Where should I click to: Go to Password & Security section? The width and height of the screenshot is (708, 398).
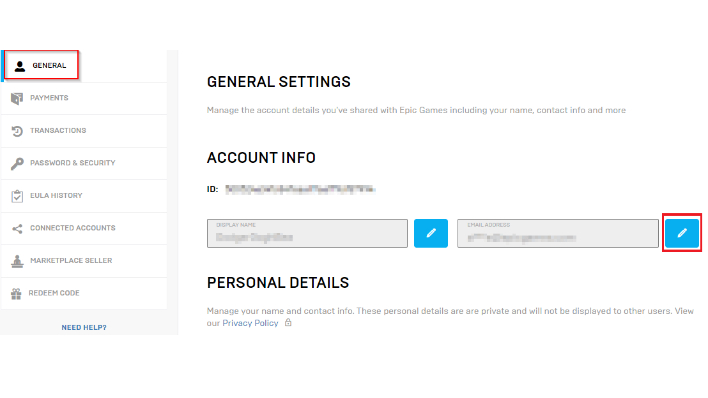pyautogui.click(x=84, y=164)
